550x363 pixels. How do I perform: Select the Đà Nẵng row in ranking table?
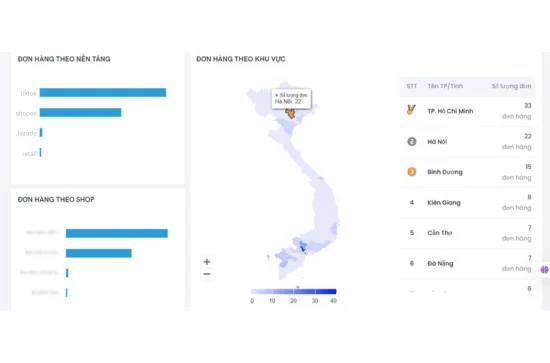[x=468, y=263]
